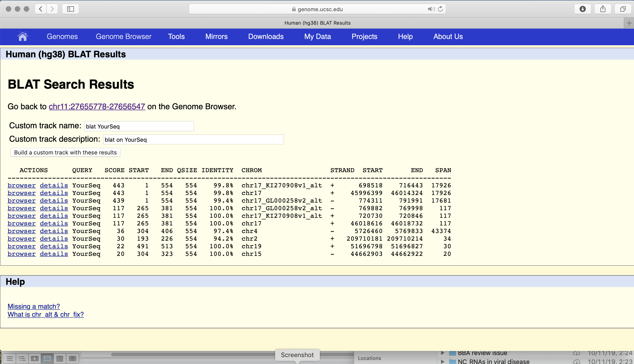The image size is (634, 364).
Task: Open the chr11:27655778-27656547 link
Action: 97,107
